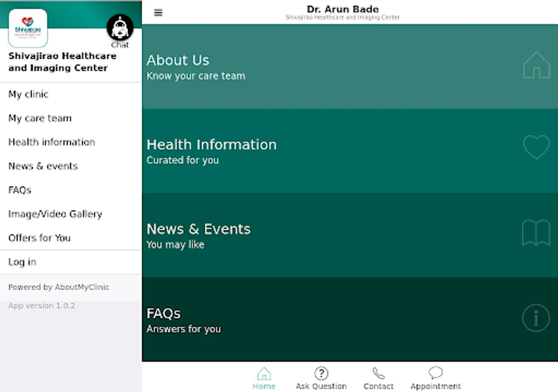Click 'Curated for you' subtitle
The height and width of the screenshot is (392, 558).
pos(183,160)
